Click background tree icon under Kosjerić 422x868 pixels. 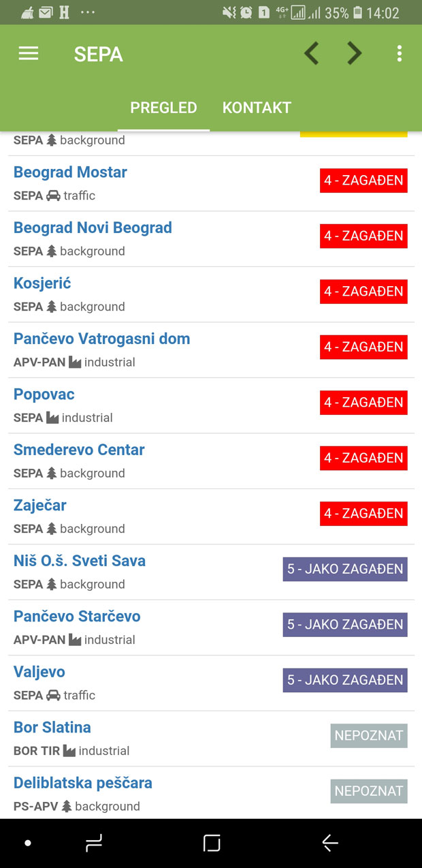[x=52, y=307]
